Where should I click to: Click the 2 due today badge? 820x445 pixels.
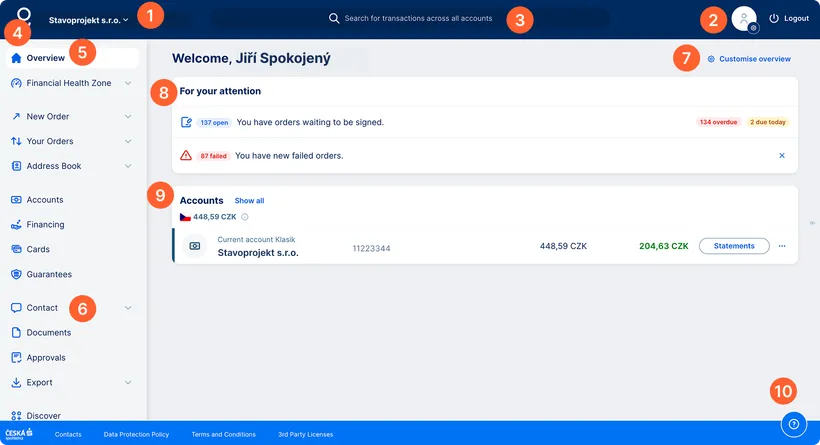[768, 122]
